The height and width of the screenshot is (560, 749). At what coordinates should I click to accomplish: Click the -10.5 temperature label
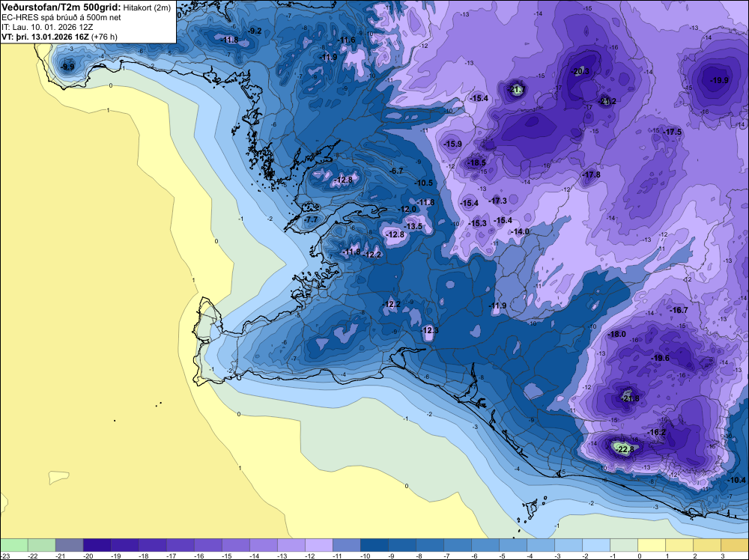[423, 183]
